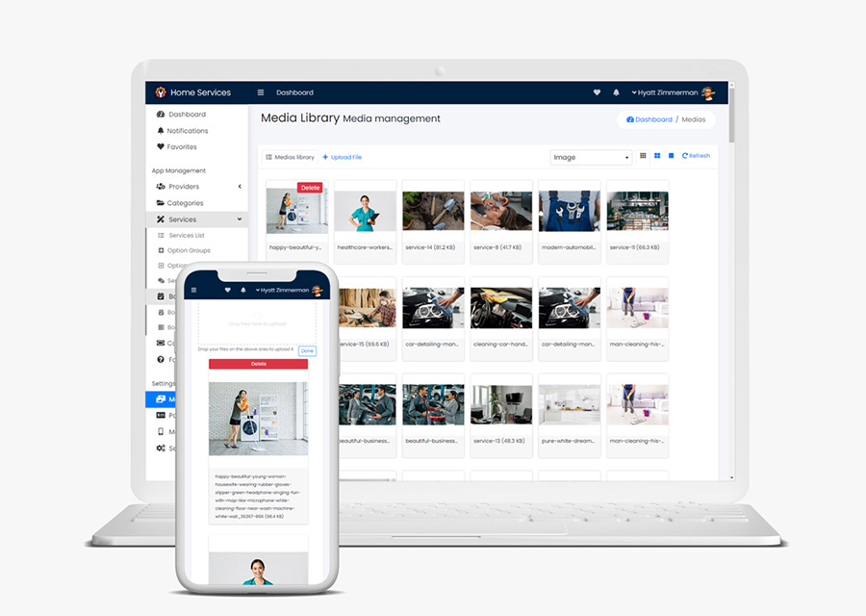The width and height of the screenshot is (866, 616).
Task: Click Hyatt Zimmerman avatar in laptop header
Action: pyautogui.click(x=708, y=92)
